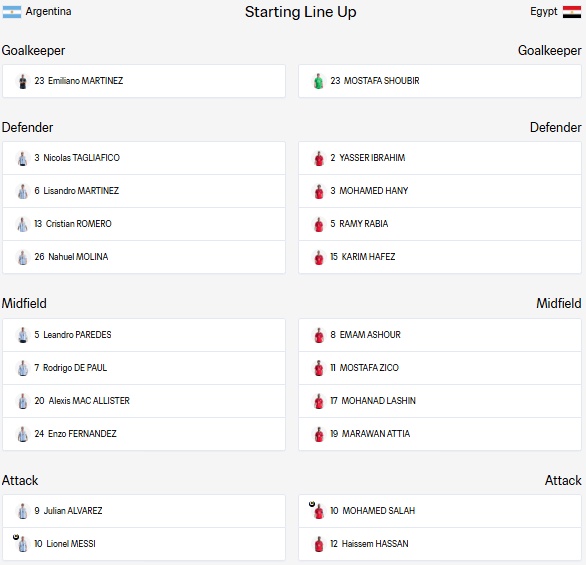Select Emam Ashour in Egypt midfield
Screen dimensions: 586x565
click(440, 335)
